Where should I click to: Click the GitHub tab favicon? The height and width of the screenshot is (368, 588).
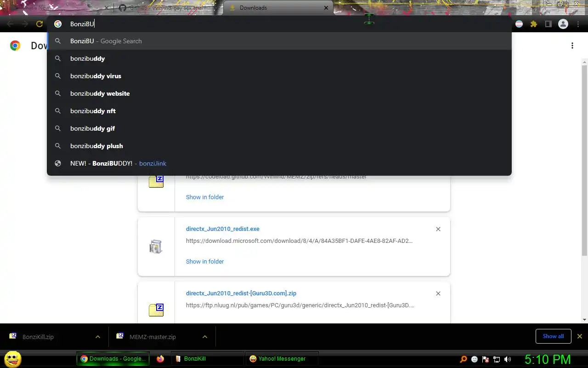pyautogui.click(x=122, y=8)
